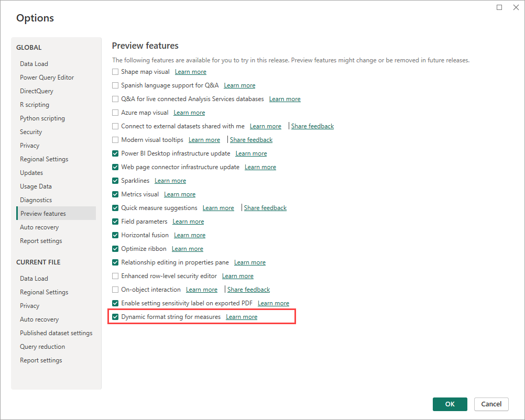Open Python scripting options
Image resolution: width=525 pixels, height=420 pixels.
42,118
